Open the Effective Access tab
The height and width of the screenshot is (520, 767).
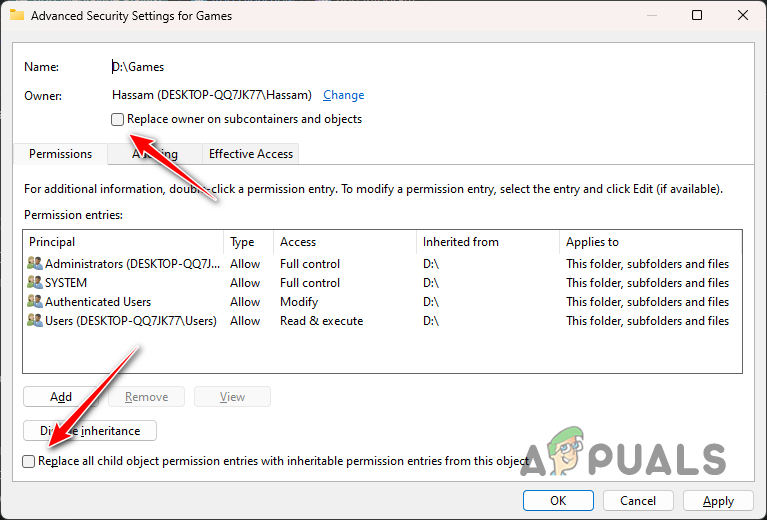(250, 154)
